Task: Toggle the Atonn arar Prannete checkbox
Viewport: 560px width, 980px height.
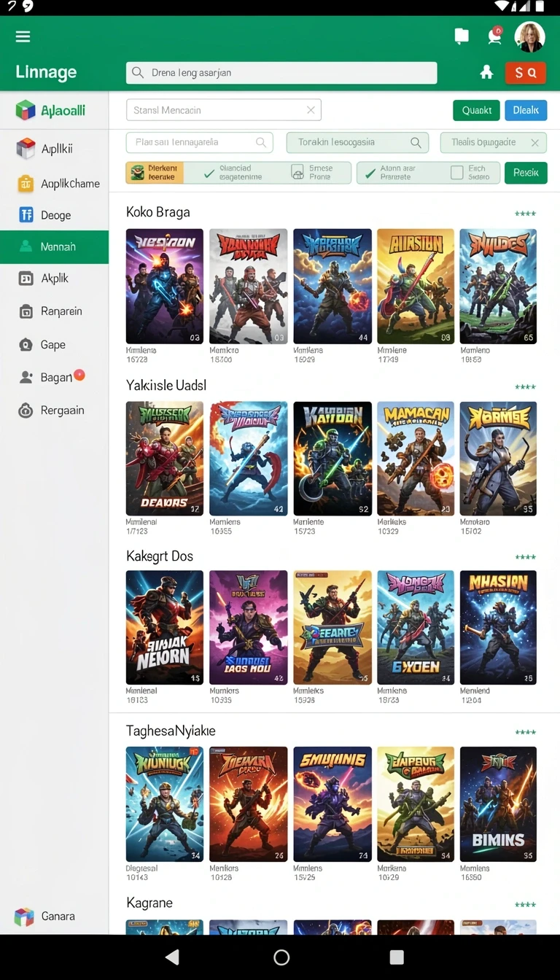Action: 370,173
